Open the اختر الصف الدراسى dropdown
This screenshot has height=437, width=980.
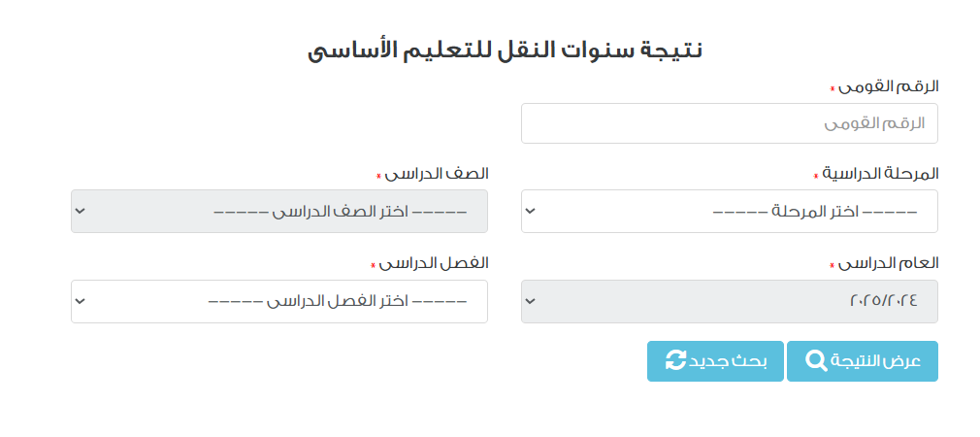[279, 211]
